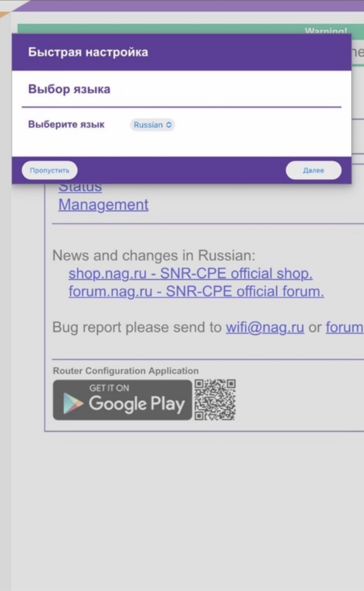Open the Management link
Viewport: 364px width, 591px height.
[103, 205]
